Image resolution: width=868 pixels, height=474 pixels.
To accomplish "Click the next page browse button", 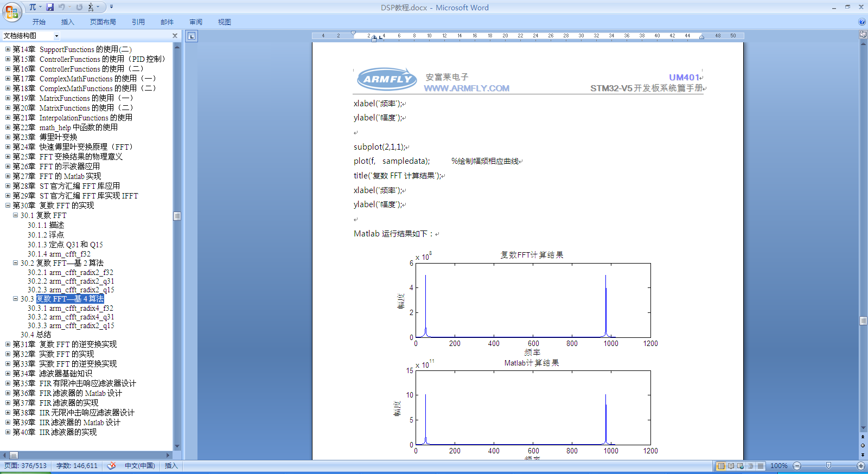I will (x=863, y=454).
